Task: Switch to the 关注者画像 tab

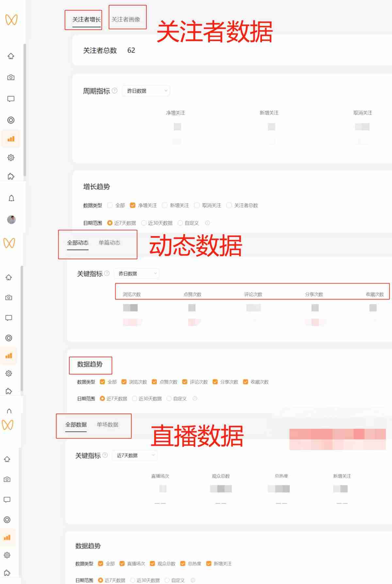Action: [126, 20]
